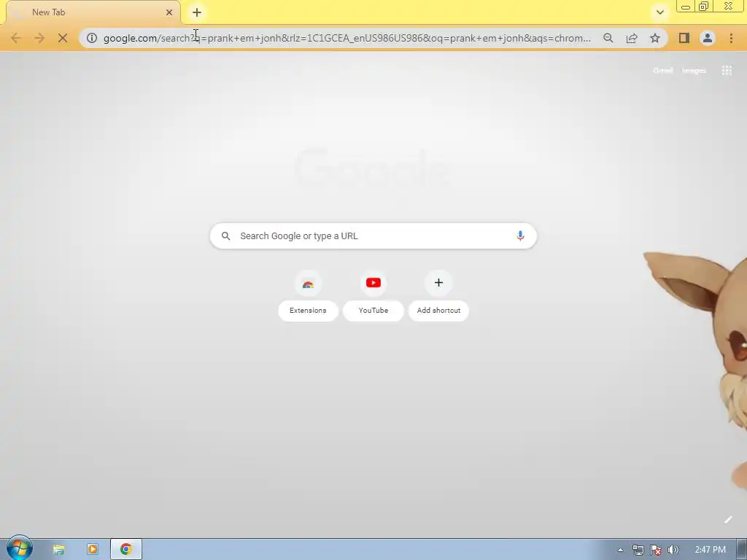Screen dimensions: 747x560
Task: Go forward to next page
Action: [39, 38]
